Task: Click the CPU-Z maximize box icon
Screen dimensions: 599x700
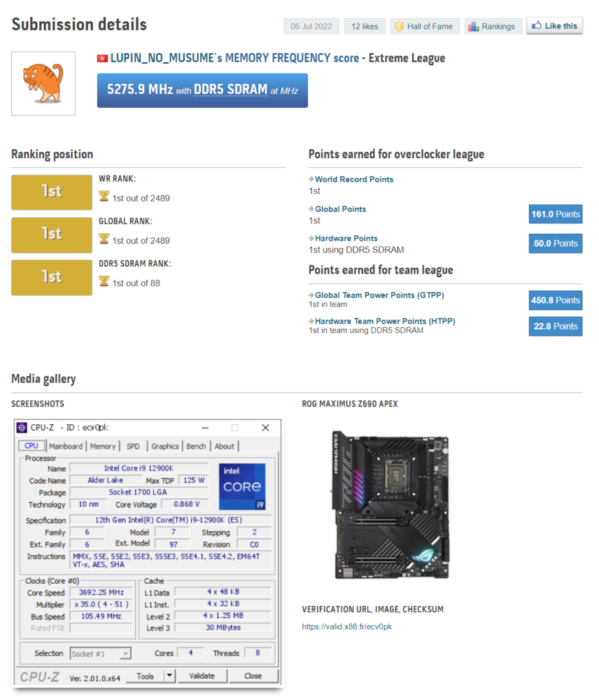Action: point(235,428)
